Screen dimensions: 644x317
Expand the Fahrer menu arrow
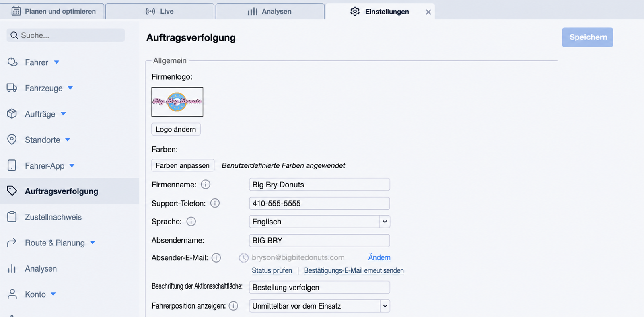point(56,62)
